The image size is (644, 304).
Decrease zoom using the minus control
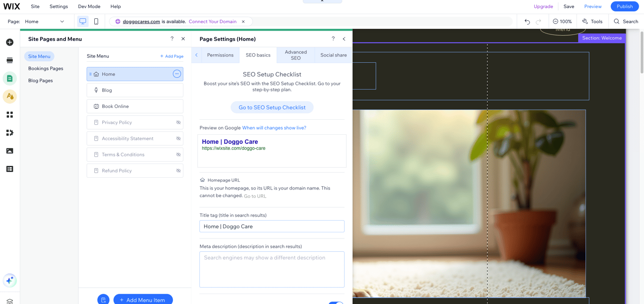click(x=555, y=21)
